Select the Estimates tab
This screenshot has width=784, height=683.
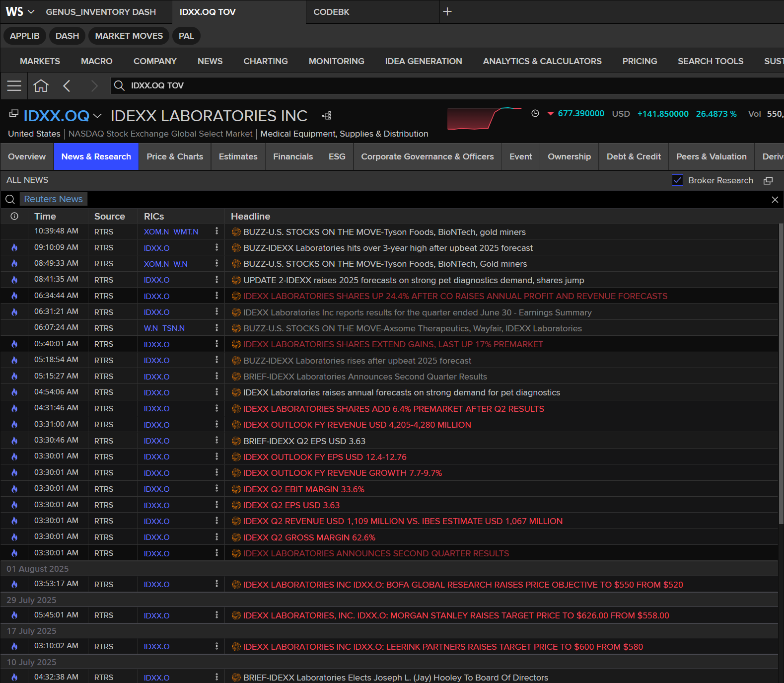(238, 156)
